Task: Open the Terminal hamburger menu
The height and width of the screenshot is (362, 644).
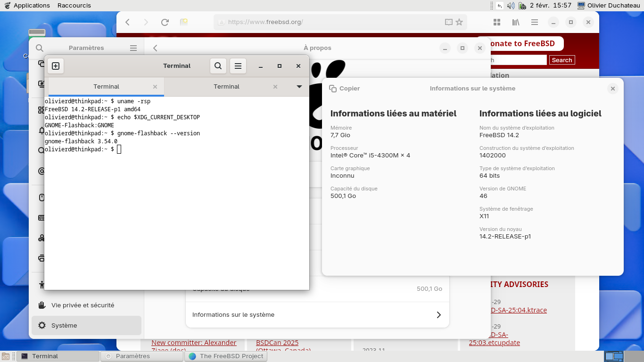Action: [x=238, y=66]
